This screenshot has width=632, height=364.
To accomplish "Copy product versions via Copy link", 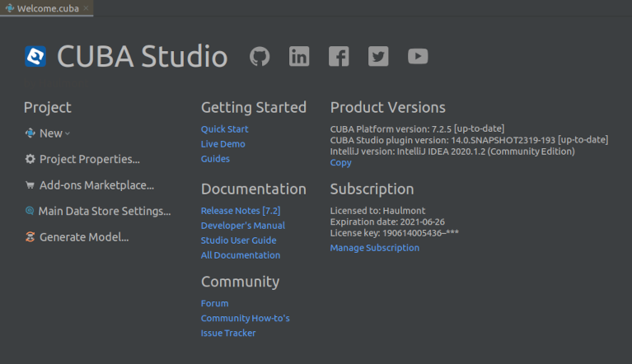I will coord(340,163).
